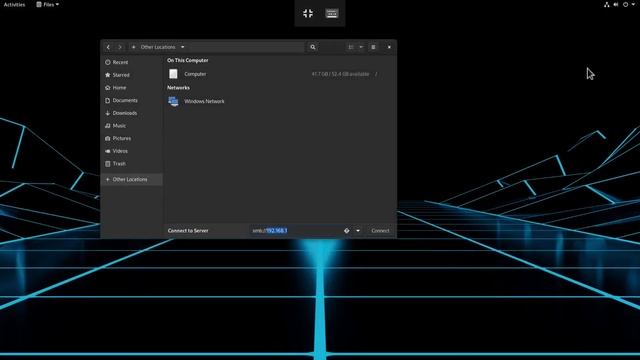Click the 'Connect to Server' label

pyautogui.click(x=188, y=231)
